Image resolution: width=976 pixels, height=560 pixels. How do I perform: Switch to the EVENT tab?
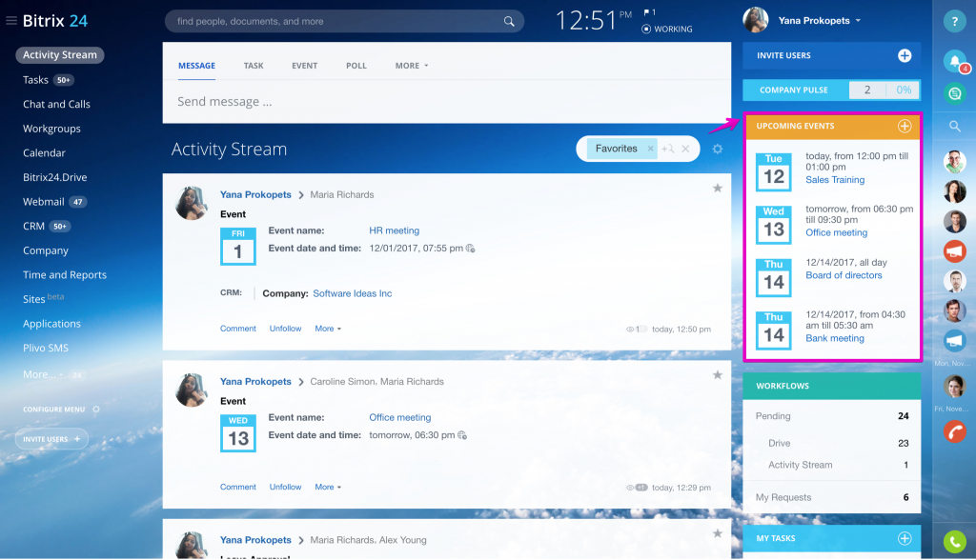tap(304, 66)
